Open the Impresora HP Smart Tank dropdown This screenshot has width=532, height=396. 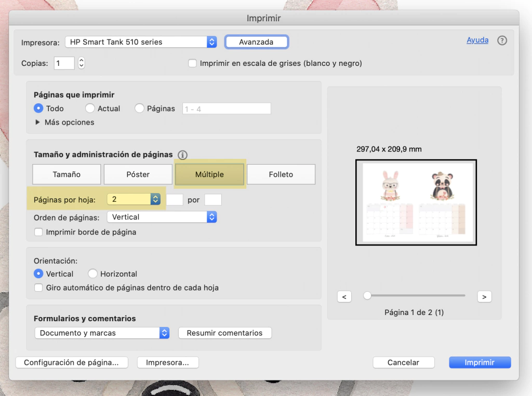coord(141,42)
